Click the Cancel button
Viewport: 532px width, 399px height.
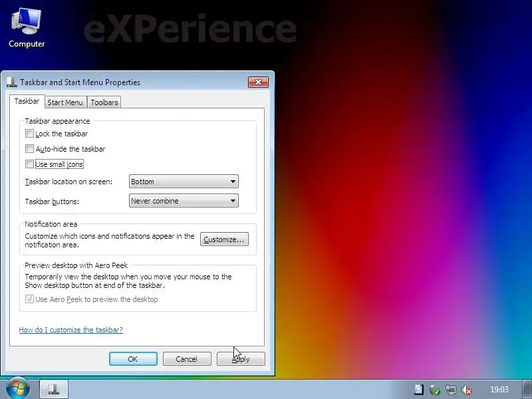point(187,359)
